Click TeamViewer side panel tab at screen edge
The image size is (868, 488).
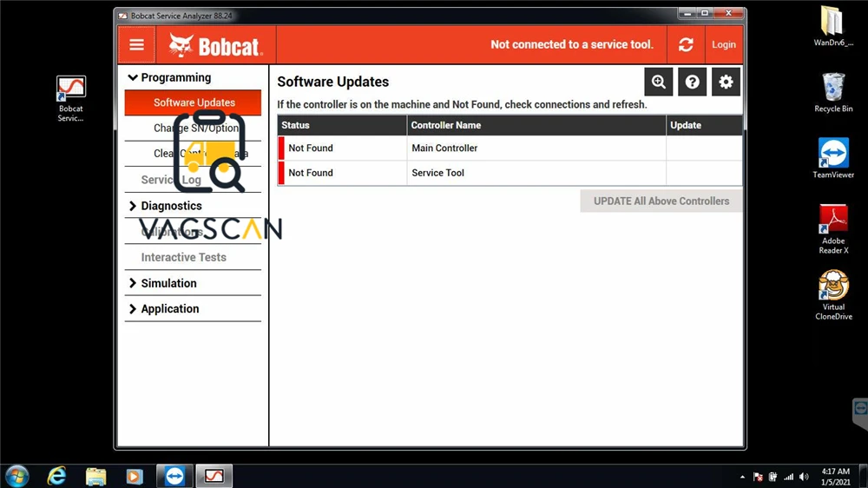coord(860,413)
